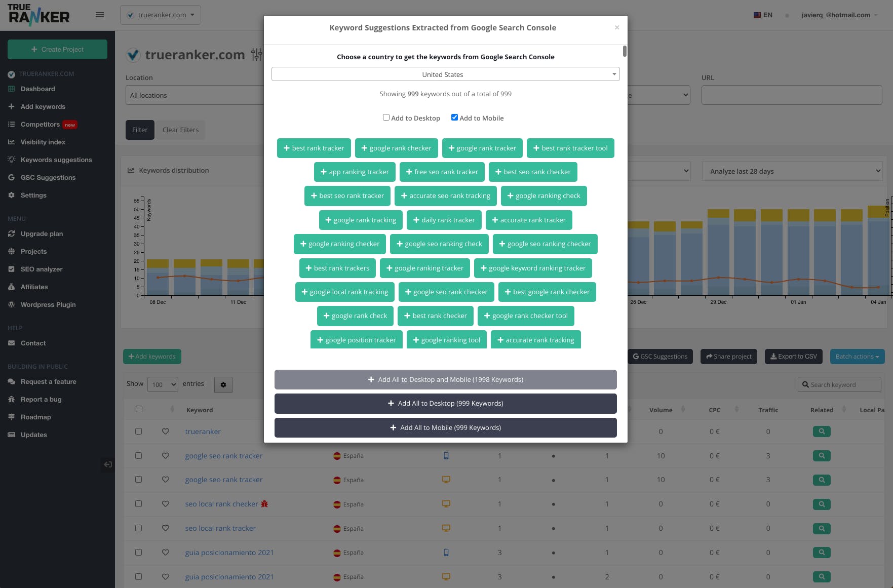This screenshot has width=893, height=588.
Task: Open the Batch actions dropdown
Action: pos(857,357)
